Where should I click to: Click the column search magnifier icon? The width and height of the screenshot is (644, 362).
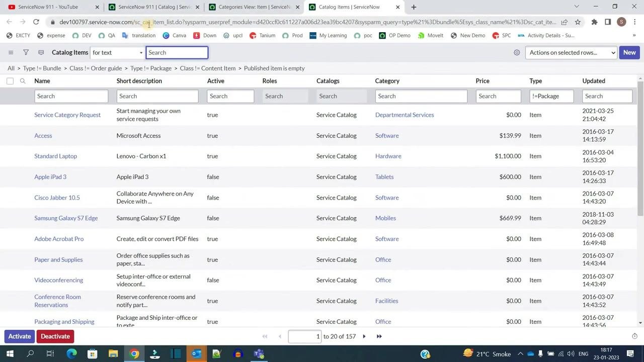23,81
